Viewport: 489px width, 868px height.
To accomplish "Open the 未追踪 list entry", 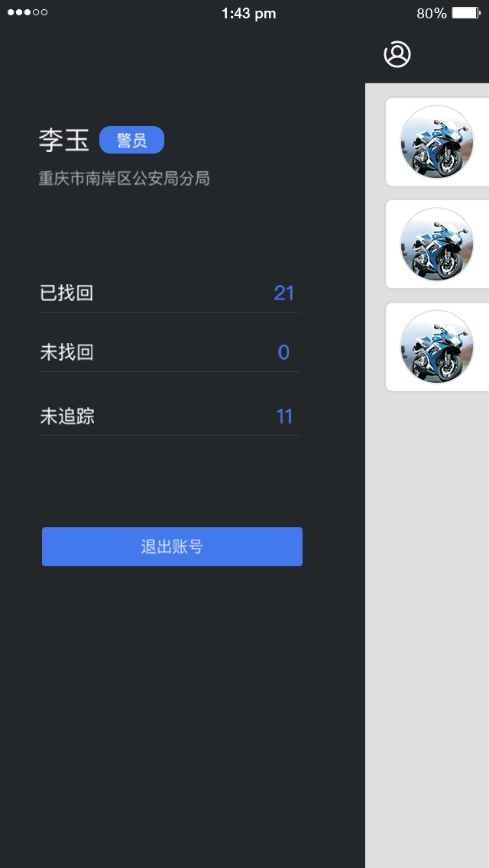I will point(170,416).
